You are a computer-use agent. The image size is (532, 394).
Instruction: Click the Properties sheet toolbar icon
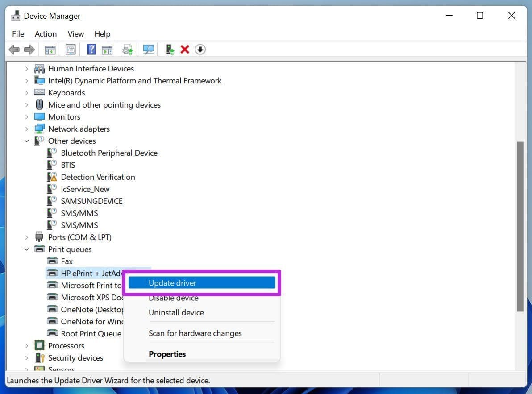[x=71, y=50]
